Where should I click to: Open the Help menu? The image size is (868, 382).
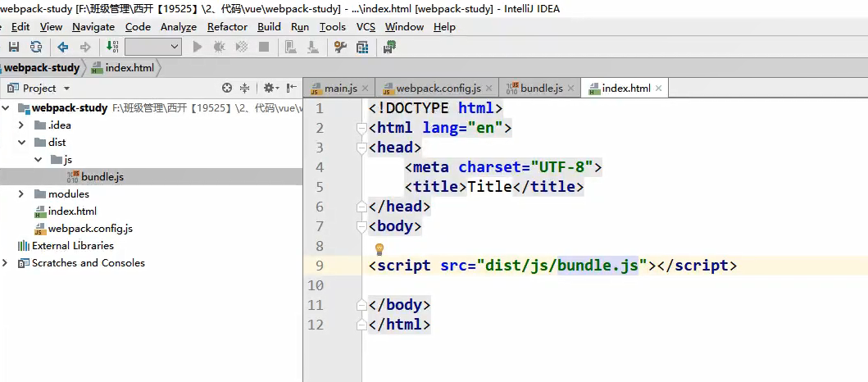pos(444,26)
